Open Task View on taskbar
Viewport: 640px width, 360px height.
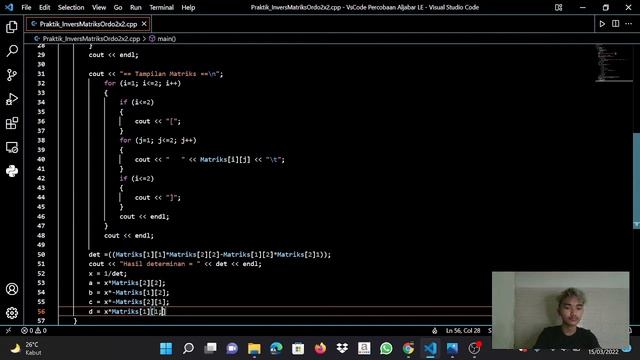(x=210, y=348)
